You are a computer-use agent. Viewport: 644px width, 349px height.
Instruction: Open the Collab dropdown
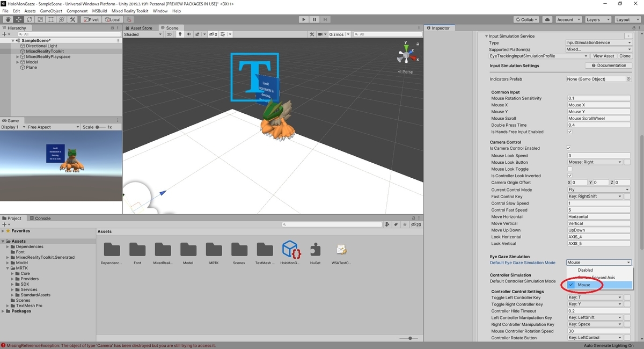click(526, 19)
